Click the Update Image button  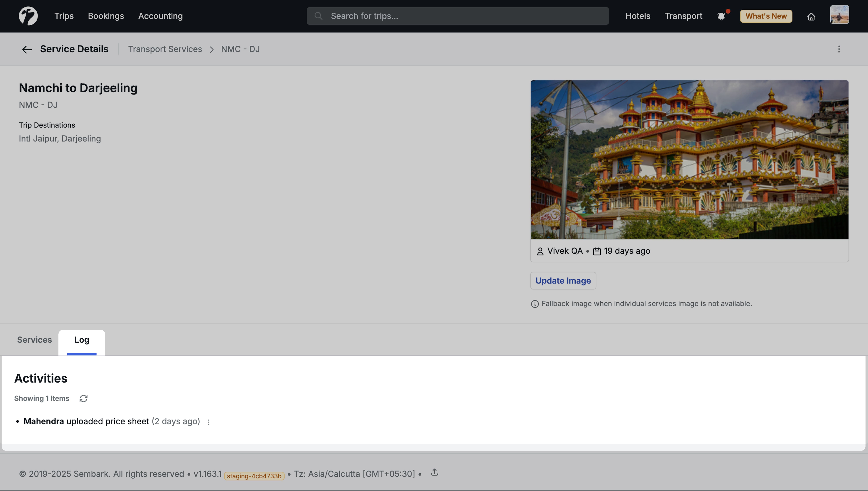coord(563,281)
